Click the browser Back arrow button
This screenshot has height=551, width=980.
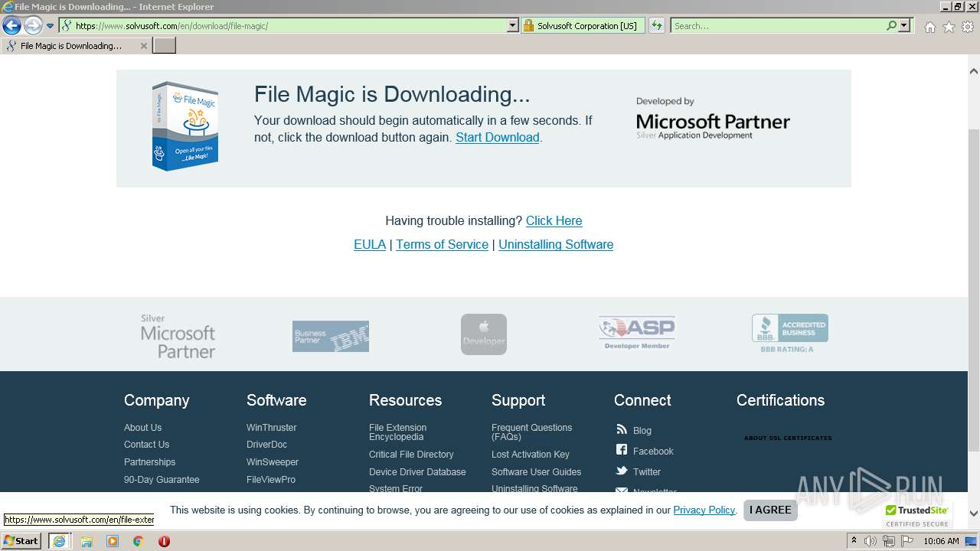(x=11, y=26)
